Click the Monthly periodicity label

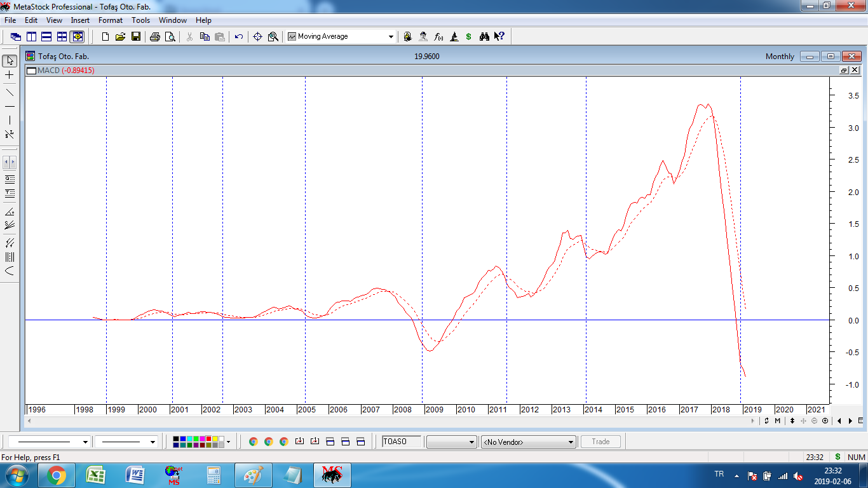pos(780,57)
